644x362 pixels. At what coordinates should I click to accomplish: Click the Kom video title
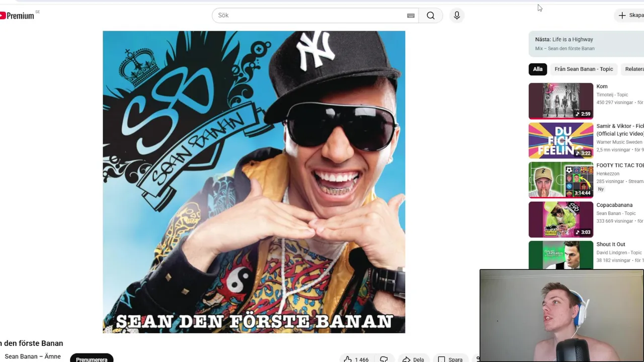point(602,86)
